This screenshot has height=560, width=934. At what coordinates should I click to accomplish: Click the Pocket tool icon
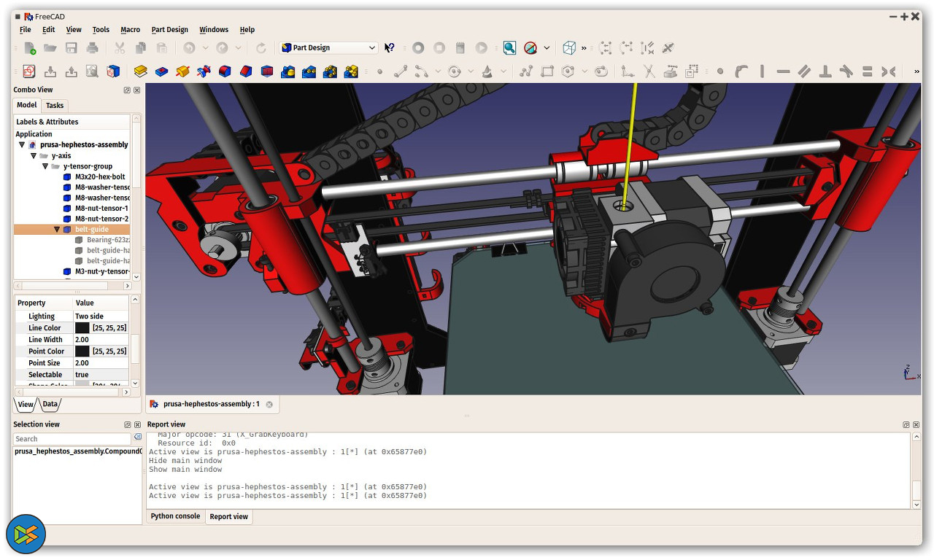(x=162, y=71)
